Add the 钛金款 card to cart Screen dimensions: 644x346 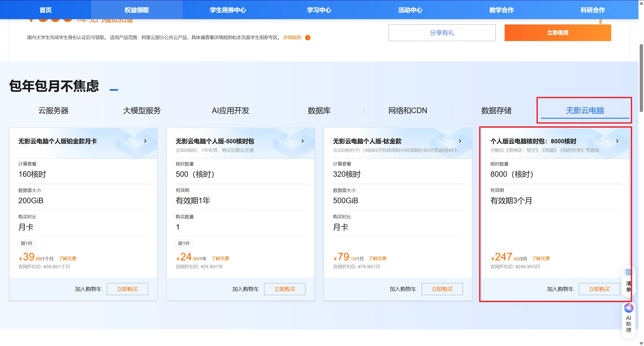403,289
